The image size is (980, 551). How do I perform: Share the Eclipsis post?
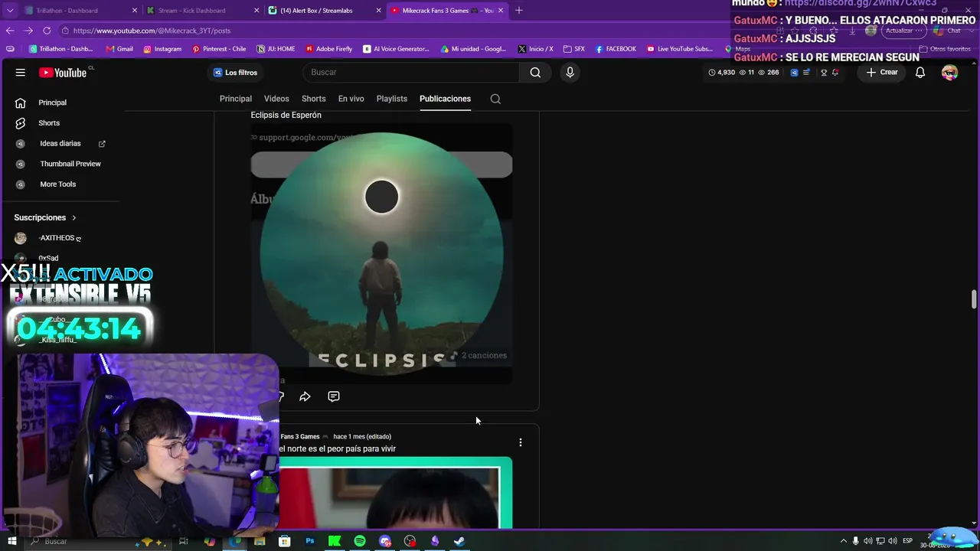[x=305, y=396]
